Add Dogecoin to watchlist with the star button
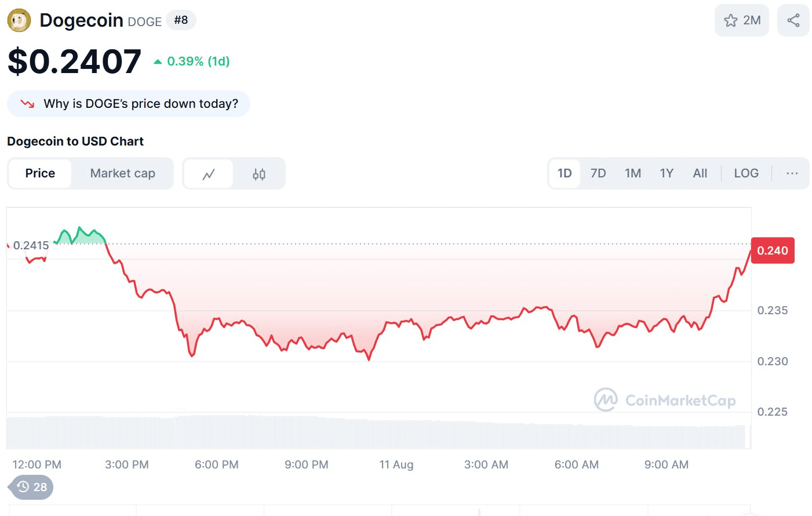 point(741,20)
